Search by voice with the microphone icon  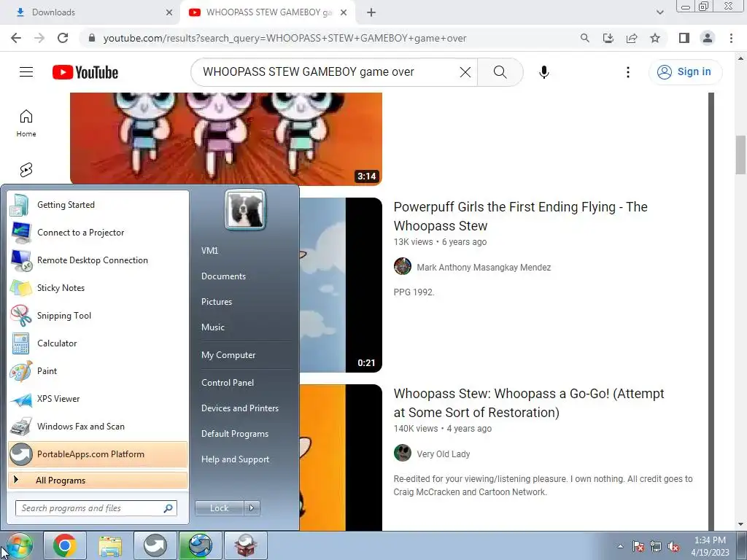(x=544, y=72)
